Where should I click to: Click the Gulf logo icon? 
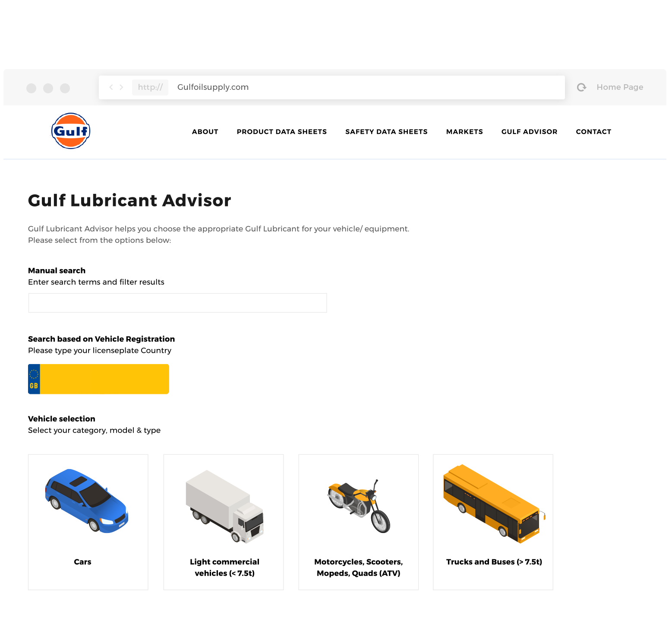(71, 131)
